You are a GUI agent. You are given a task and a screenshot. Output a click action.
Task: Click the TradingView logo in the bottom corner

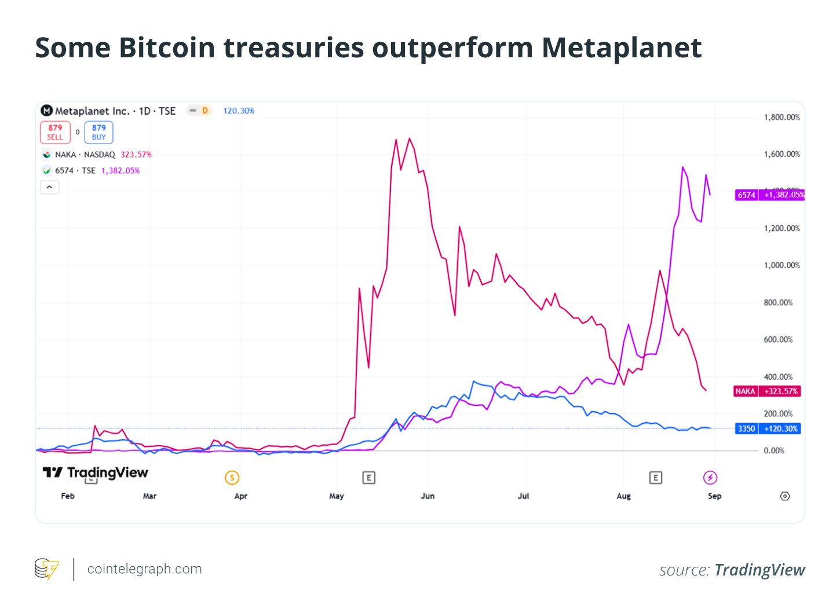click(x=94, y=472)
